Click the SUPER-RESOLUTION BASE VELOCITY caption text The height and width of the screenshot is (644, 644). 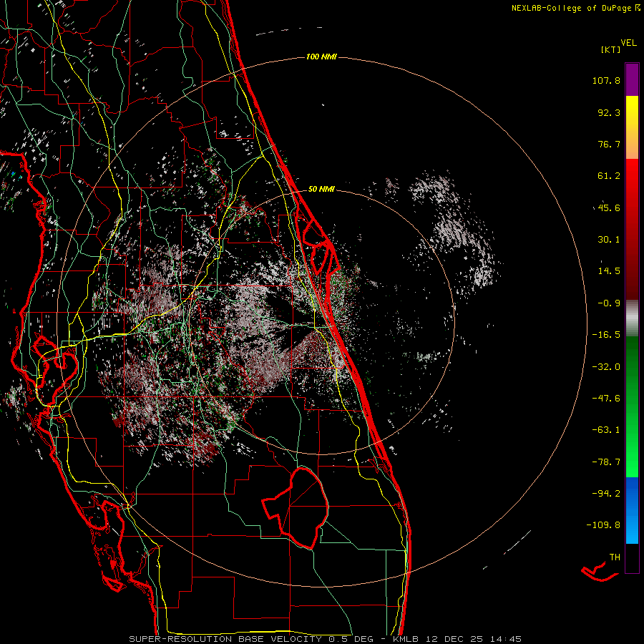click(226, 639)
